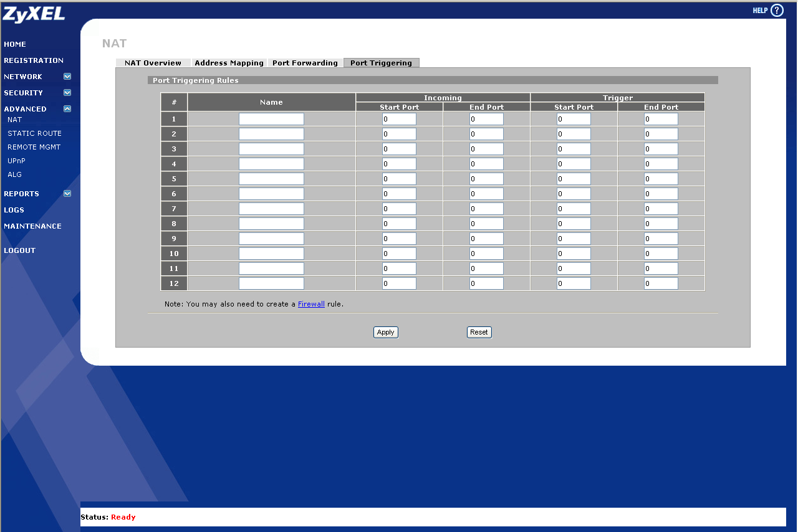Click Trigger End Port for rule 3
The height and width of the screenshot is (532, 798).
(661, 149)
